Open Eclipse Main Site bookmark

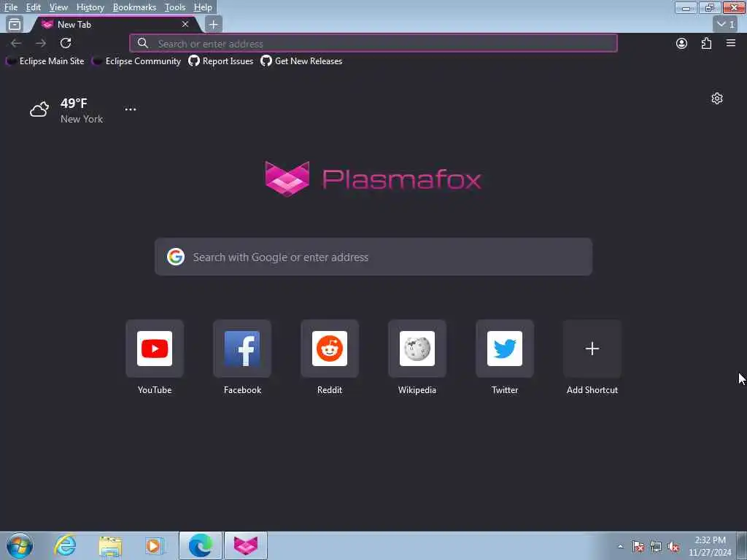[x=46, y=61]
